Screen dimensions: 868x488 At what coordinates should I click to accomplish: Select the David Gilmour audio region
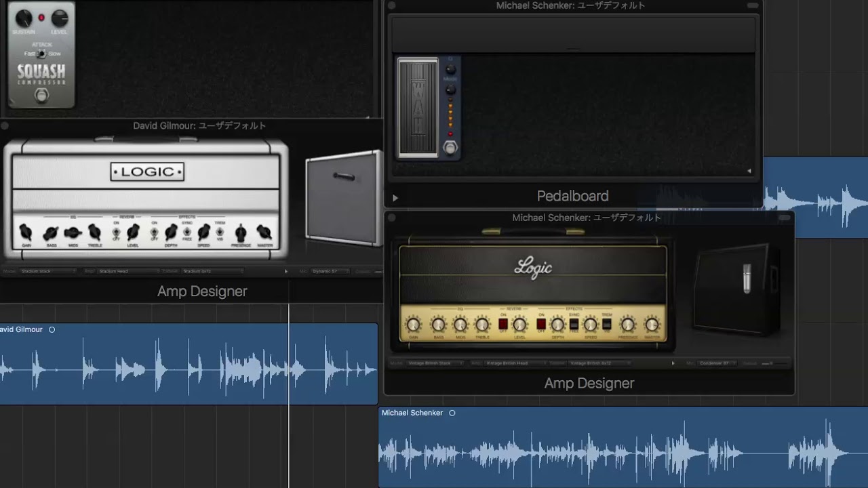pos(189,364)
